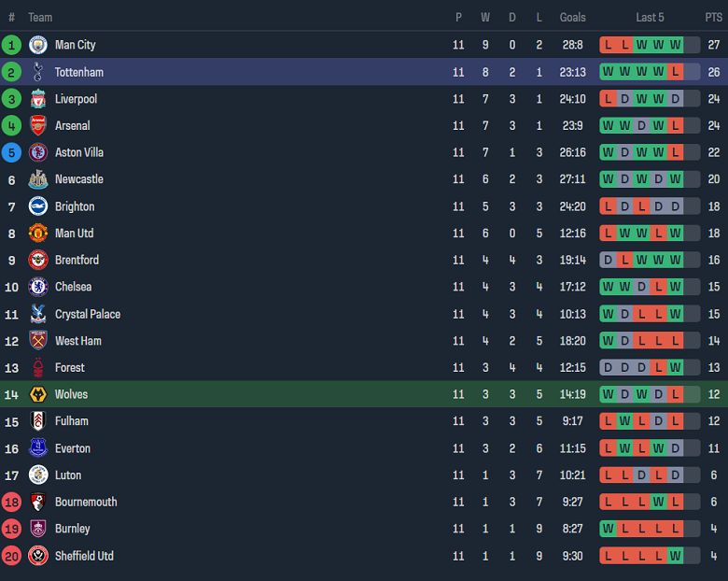Image resolution: width=728 pixels, height=581 pixels.
Task: Open the Brighton team link
Action: click(x=75, y=206)
